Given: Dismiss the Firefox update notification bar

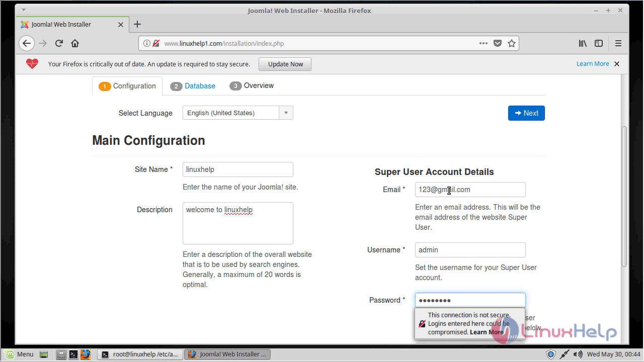Looking at the screenshot, I should [617, 64].
